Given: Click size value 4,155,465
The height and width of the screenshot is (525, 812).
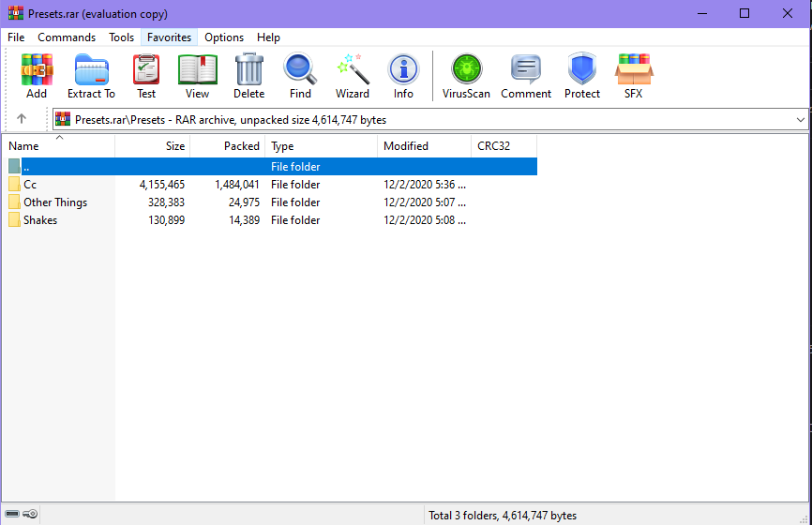Looking at the screenshot, I should 162,185.
